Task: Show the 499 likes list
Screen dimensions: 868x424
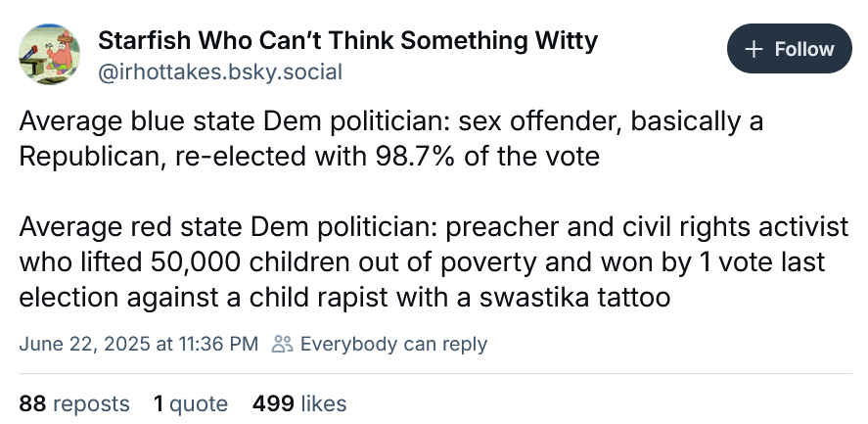Action: click(x=298, y=403)
